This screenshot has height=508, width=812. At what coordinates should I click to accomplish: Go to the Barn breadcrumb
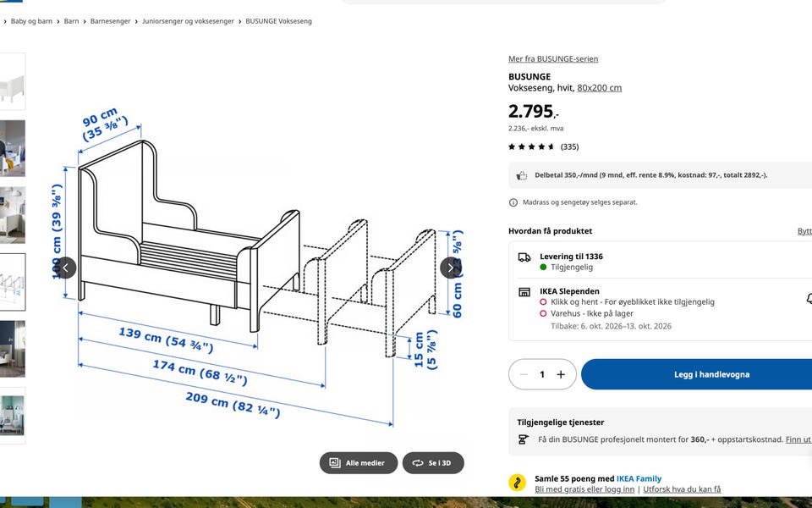coord(71,21)
